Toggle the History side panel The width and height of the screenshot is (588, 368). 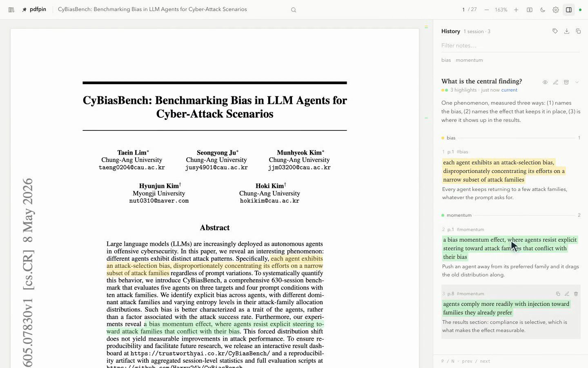pos(569,10)
